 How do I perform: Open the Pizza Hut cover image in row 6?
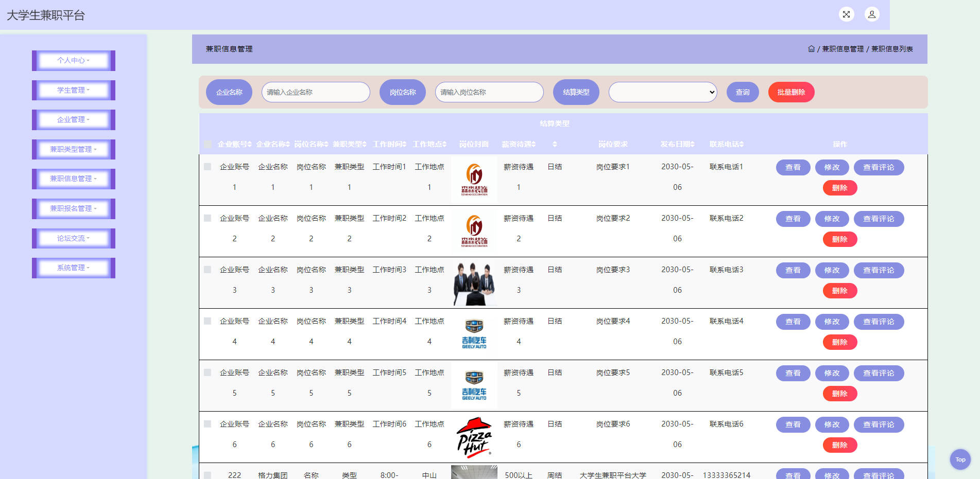[474, 437]
